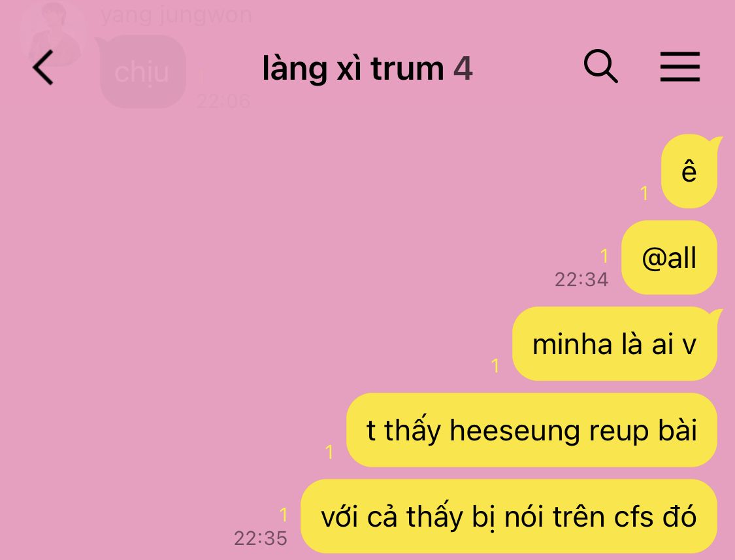This screenshot has width=735, height=560.
Task: Tap the member count 4 beside title
Action: point(463,69)
